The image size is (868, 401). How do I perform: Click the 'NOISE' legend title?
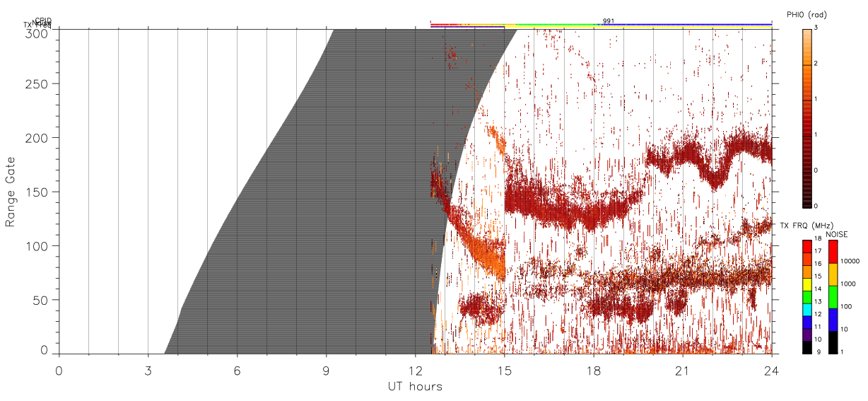pyautogui.click(x=838, y=233)
